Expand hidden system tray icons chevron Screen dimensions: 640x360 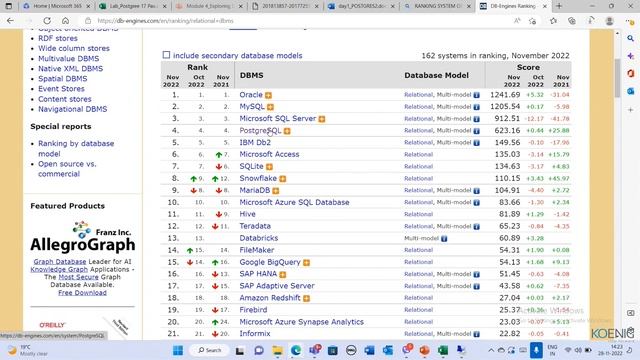[x=491, y=350]
